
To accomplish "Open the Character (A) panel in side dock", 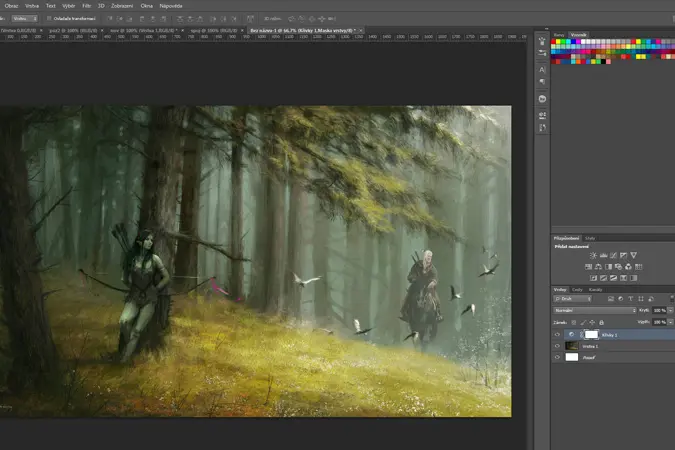I will [x=542, y=70].
